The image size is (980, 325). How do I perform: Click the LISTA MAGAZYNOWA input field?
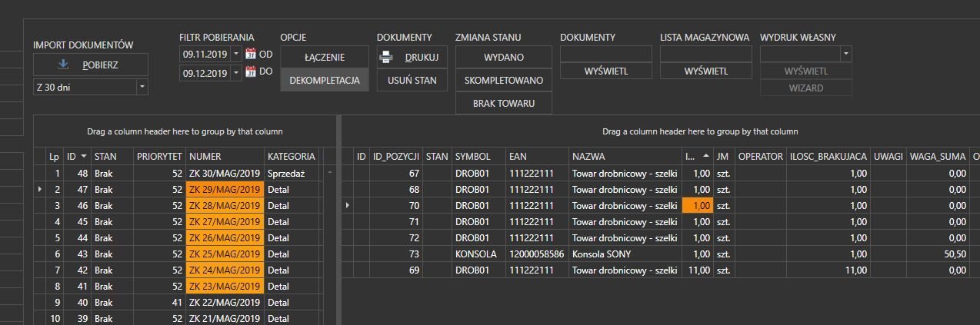[706, 54]
